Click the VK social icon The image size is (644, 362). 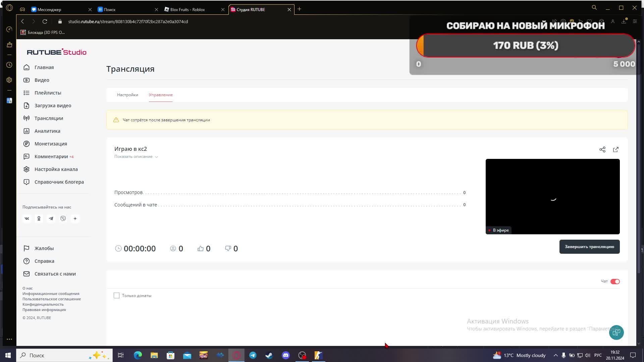(27, 219)
